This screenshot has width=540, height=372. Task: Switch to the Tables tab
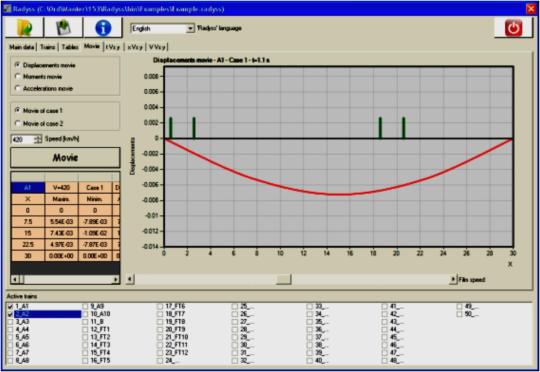click(70, 47)
